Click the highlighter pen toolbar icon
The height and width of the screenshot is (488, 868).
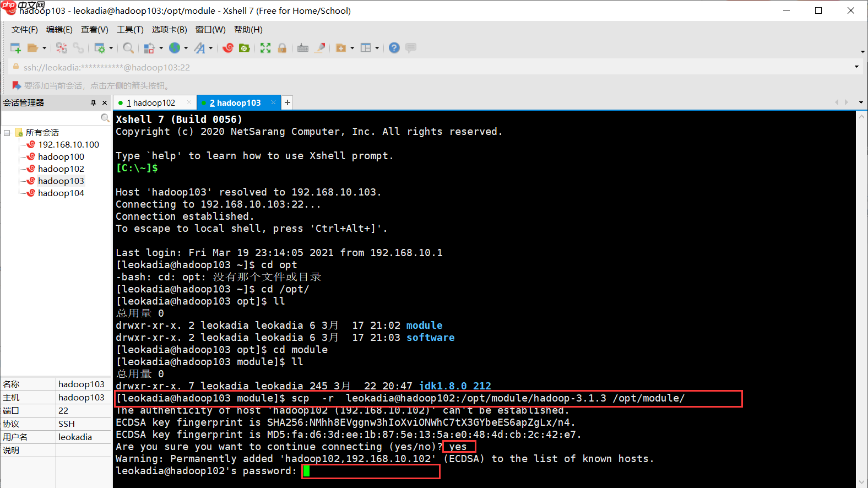point(319,48)
